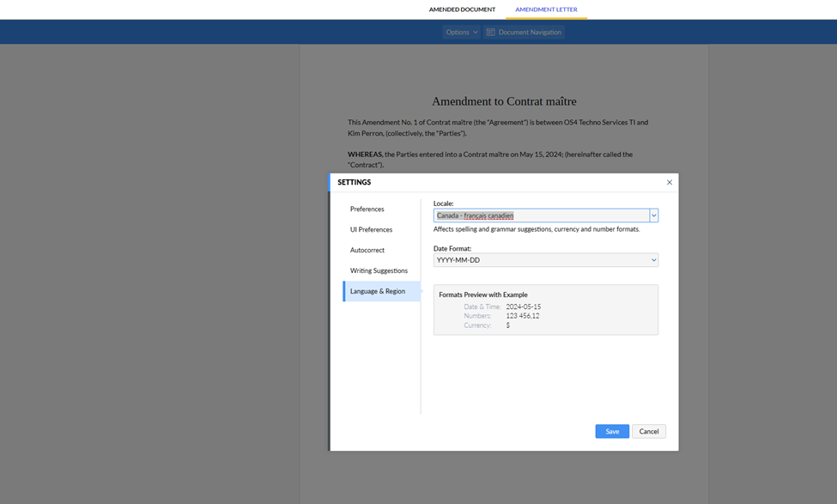Click the 2024-05-15 date preview value
The height and width of the screenshot is (504, 837).
click(523, 307)
